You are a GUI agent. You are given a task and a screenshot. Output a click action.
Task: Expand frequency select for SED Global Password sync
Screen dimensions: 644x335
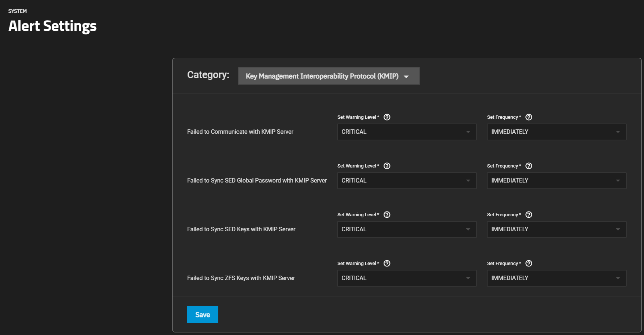pyautogui.click(x=556, y=181)
